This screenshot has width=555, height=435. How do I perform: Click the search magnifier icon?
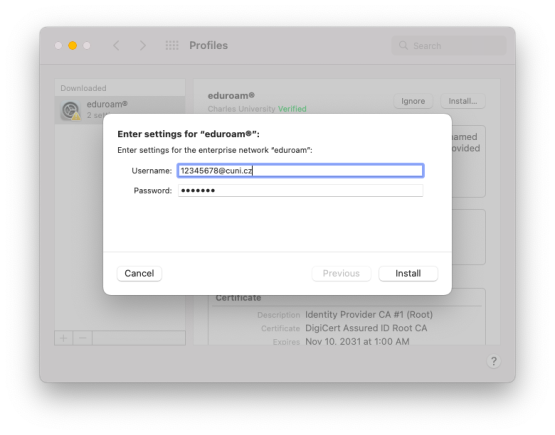pos(403,45)
